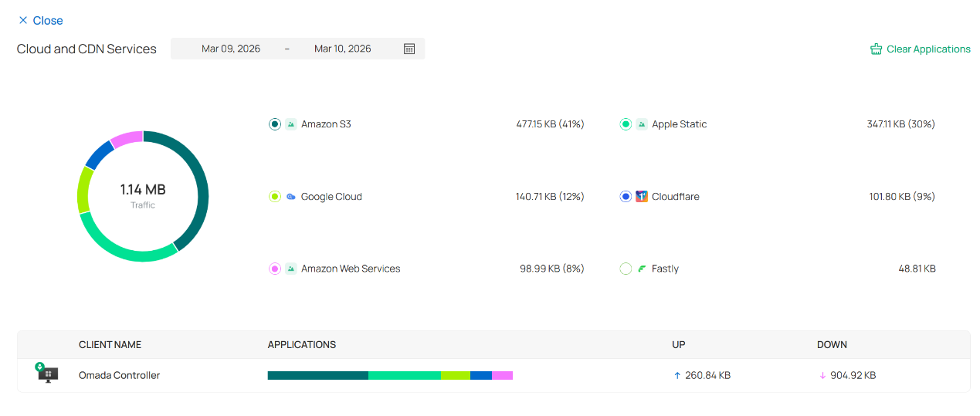Click the Amazon Web Services icon
Screen dimensions: 980x416
pyautogui.click(x=291, y=269)
